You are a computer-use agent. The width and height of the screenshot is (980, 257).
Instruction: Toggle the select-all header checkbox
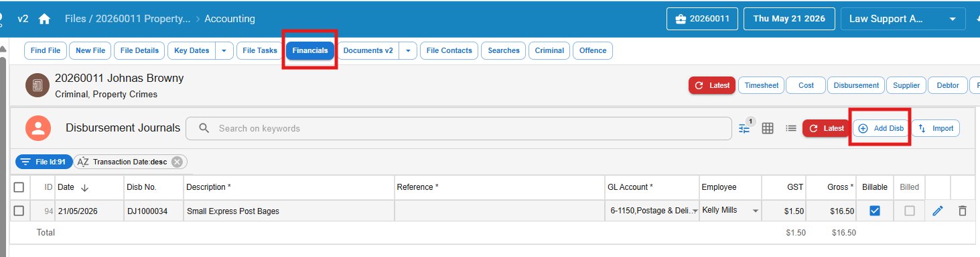(19, 187)
